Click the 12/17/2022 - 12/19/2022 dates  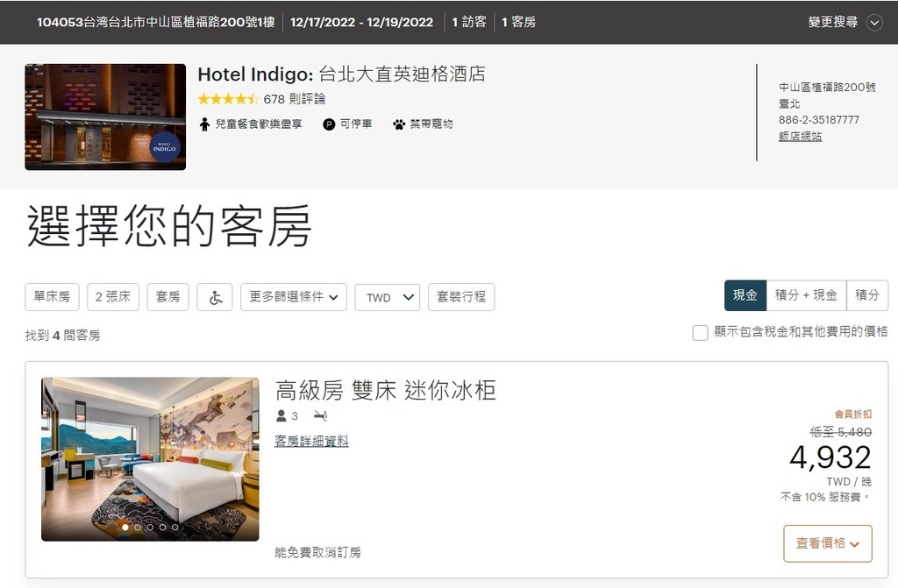pyautogui.click(x=361, y=22)
